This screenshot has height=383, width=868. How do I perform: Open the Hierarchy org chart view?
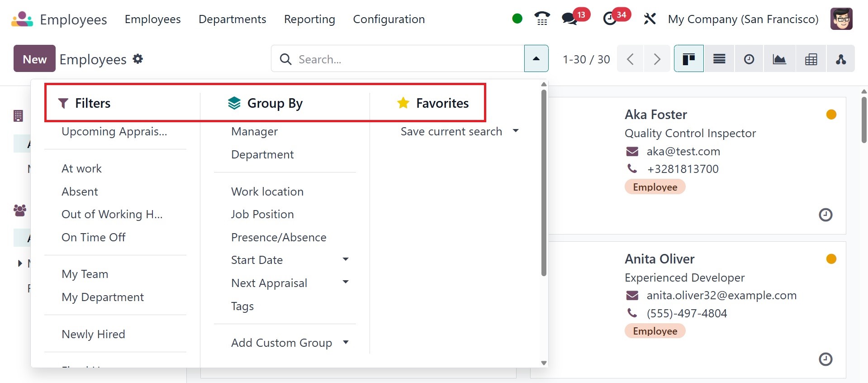click(x=841, y=59)
